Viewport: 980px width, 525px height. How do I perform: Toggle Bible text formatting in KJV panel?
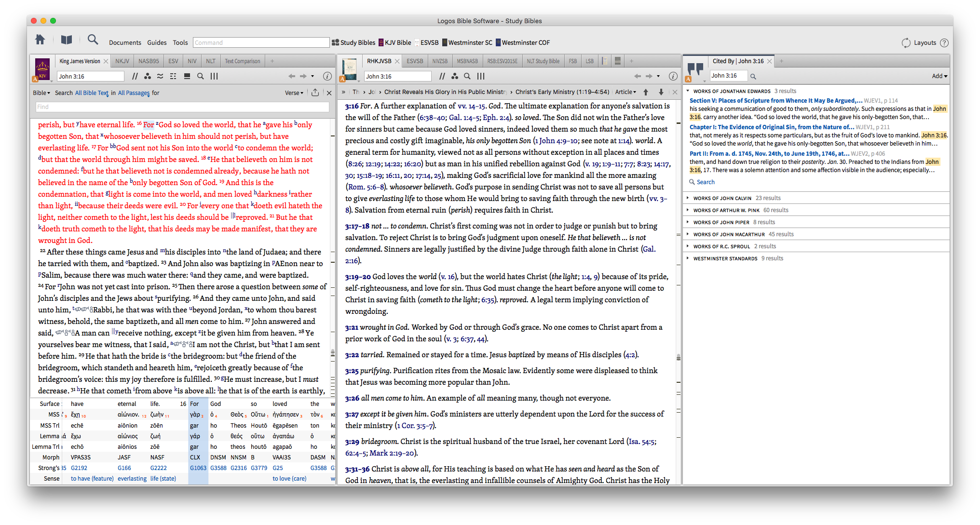[173, 76]
